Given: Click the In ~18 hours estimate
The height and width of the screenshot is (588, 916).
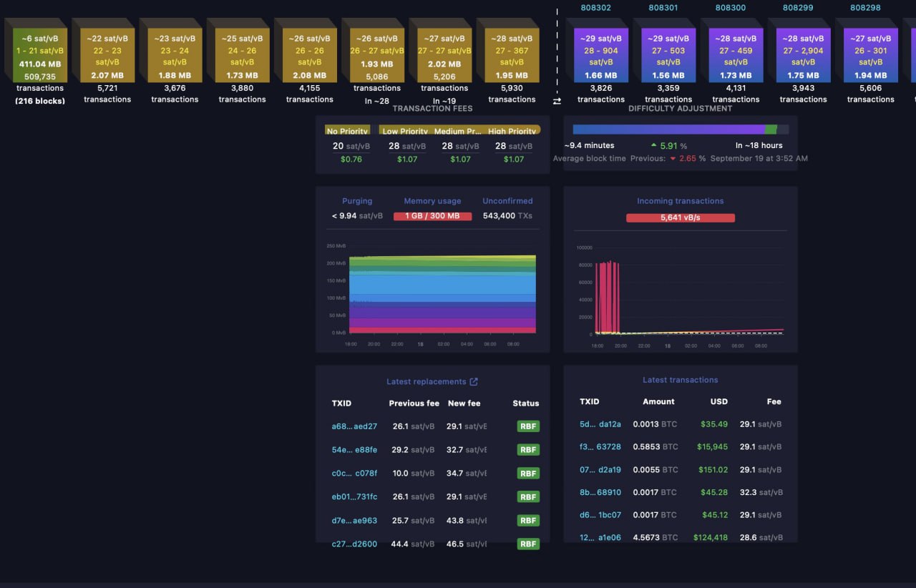Looking at the screenshot, I should click(x=759, y=145).
